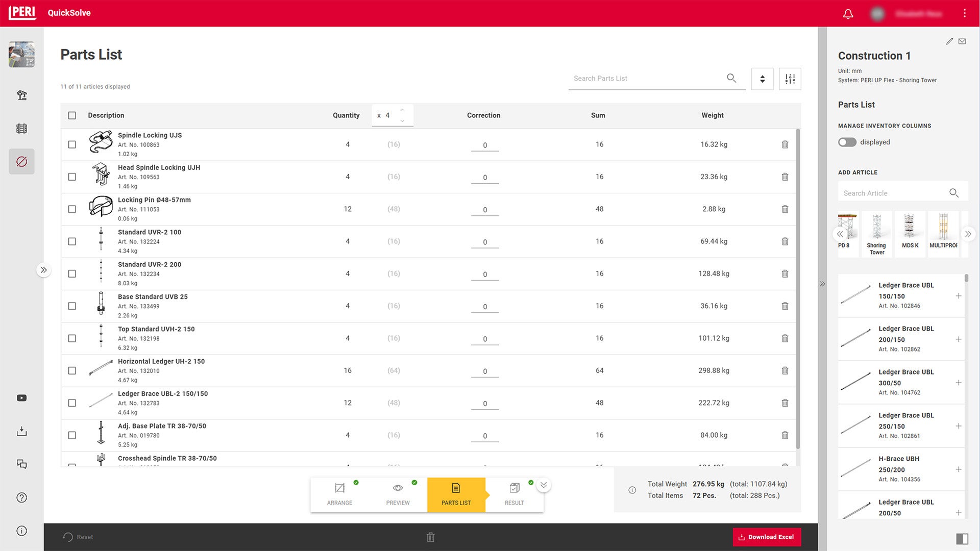Toggle the displayed switch under Manage Inventory Columns

[847, 142]
